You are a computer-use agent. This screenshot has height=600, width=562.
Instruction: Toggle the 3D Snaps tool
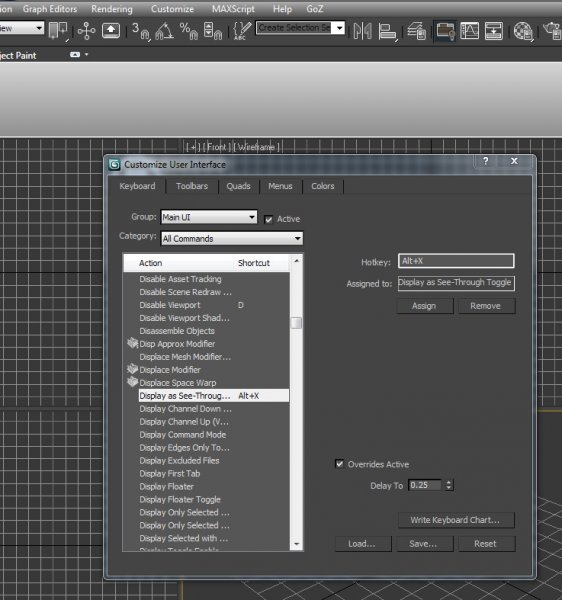(x=140, y=31)
